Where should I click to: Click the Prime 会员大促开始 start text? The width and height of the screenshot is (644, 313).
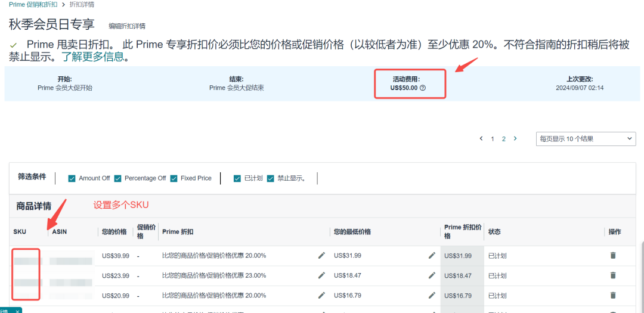pyautogui.click(x=65, y=88)
